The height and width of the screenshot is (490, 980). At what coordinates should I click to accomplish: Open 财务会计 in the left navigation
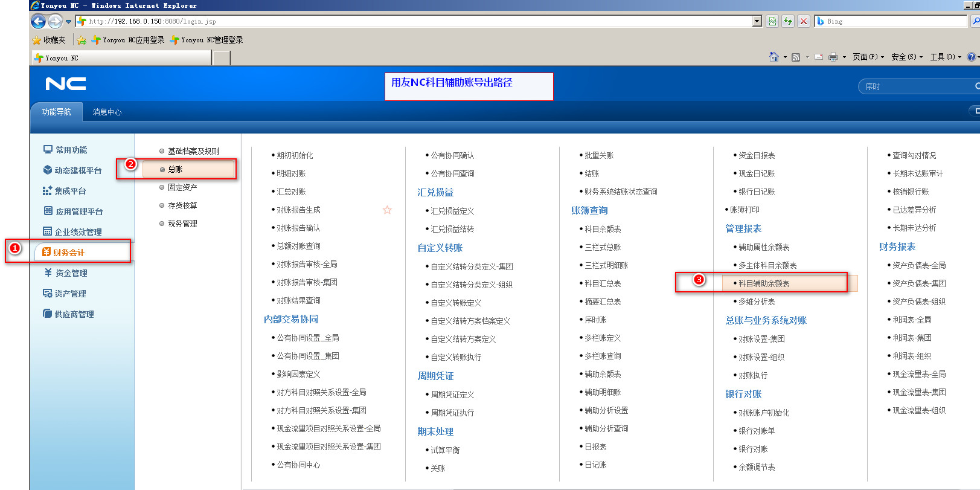click(x=69, y=252)
